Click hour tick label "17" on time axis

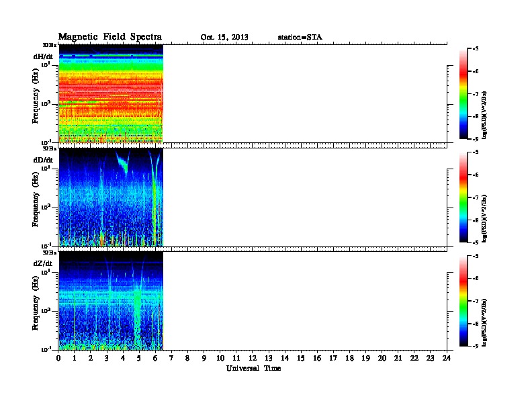[x=334, y=359]
